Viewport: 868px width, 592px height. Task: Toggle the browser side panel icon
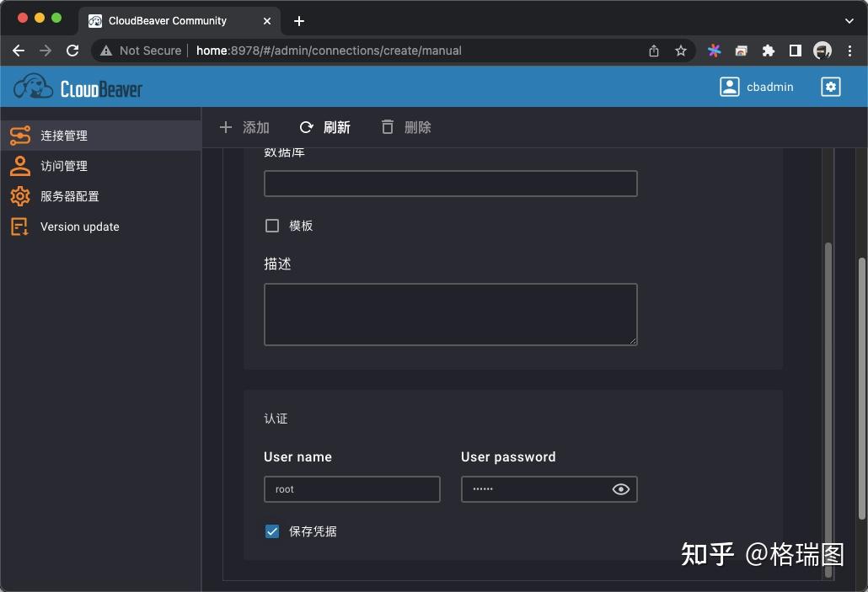796,51
